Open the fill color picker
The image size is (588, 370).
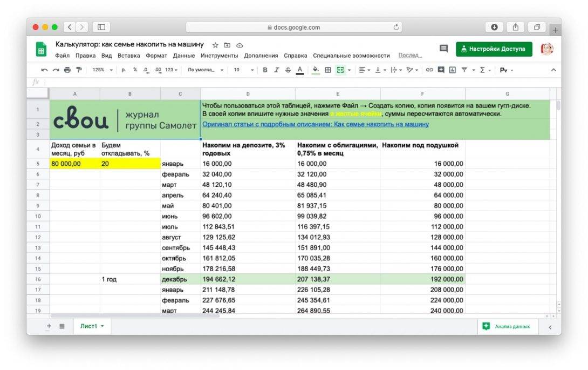[x=316, y=70]
